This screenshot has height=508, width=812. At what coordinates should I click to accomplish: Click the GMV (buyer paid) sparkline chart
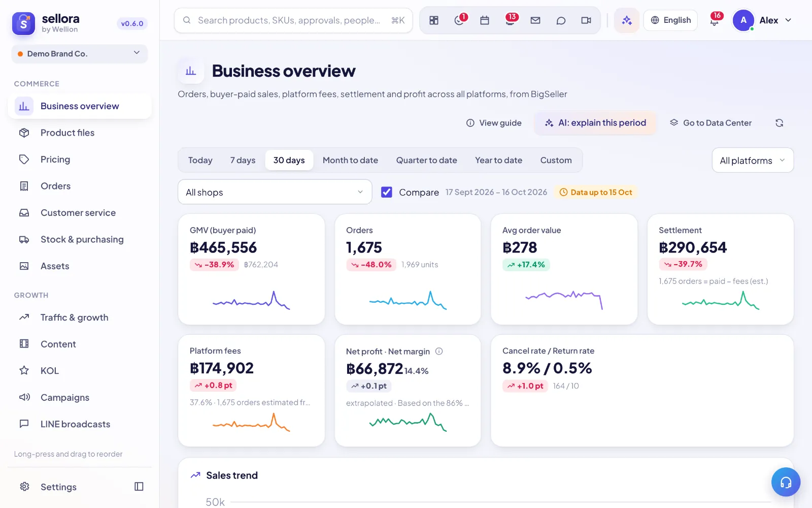pyautogui.click(x=251, y=300)
